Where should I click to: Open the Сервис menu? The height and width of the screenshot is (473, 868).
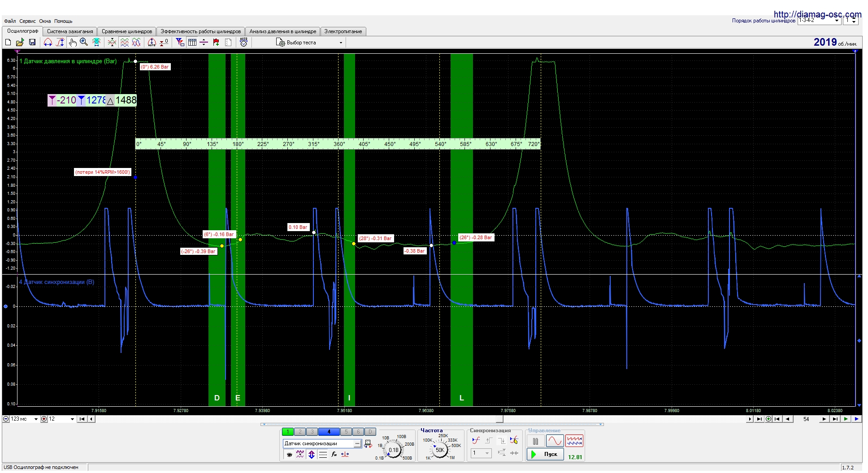click(27, 21)
